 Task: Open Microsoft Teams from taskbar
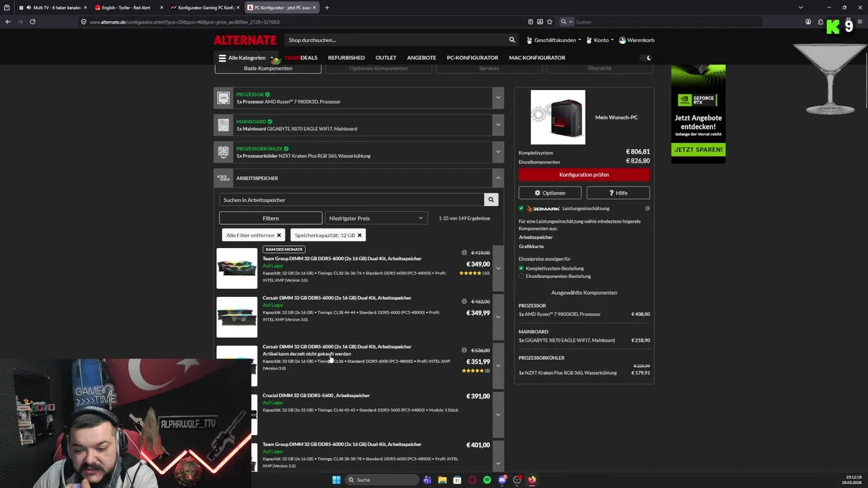[x=427, y=480]
